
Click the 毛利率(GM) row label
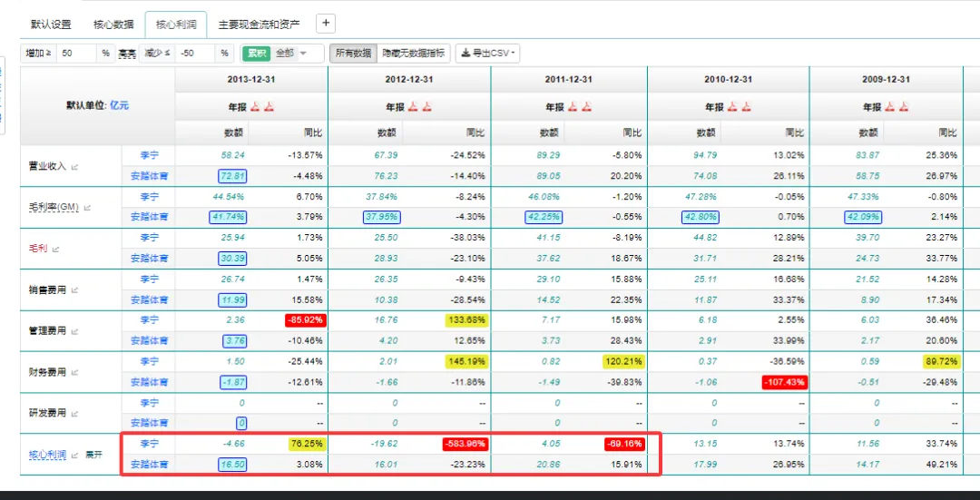point(54,208)
